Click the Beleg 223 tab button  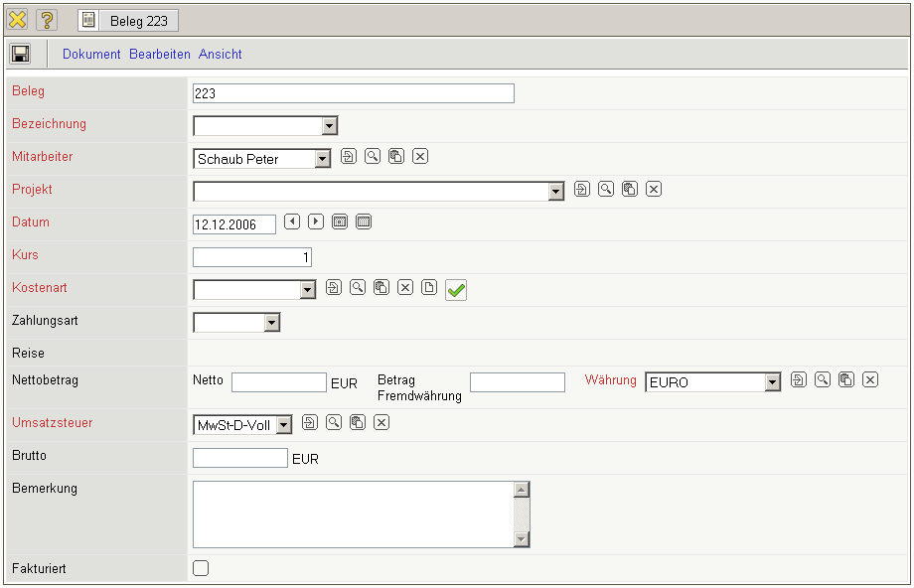coord(128,20)
